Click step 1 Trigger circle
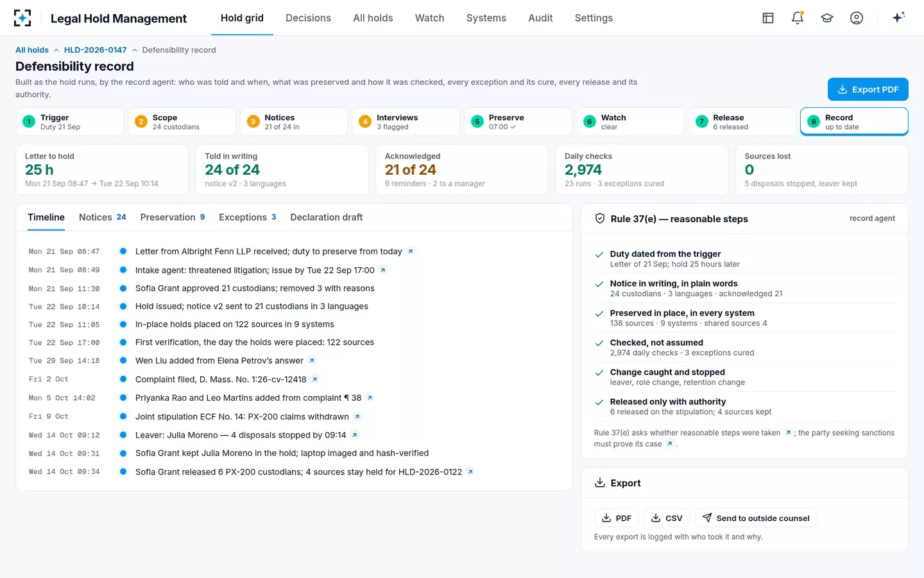 [x=29, y=121]
